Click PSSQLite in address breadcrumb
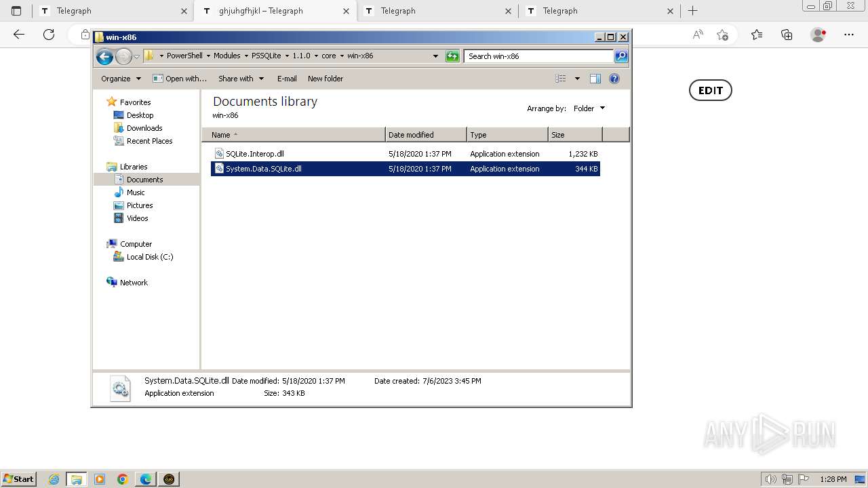868x488 pixels. click(x=266, y=56)
